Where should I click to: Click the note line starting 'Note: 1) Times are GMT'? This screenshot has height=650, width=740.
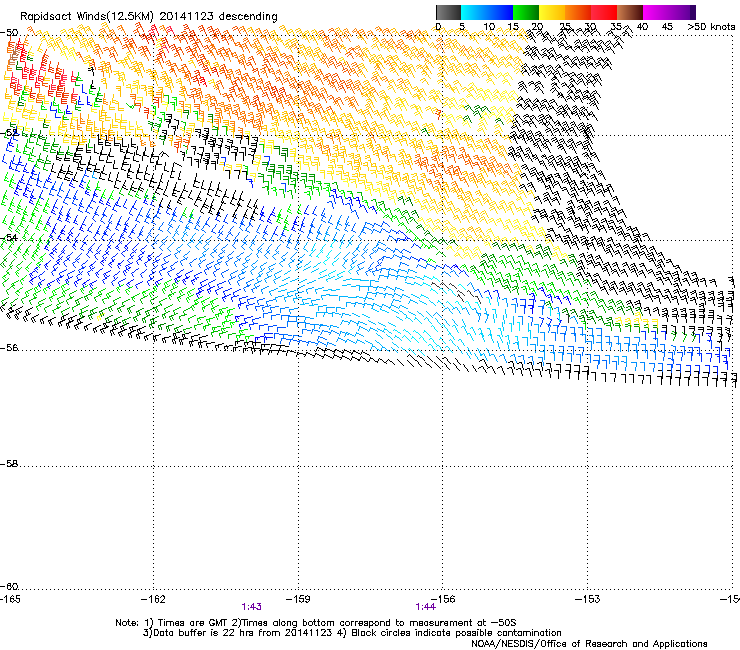coord(316,623)
